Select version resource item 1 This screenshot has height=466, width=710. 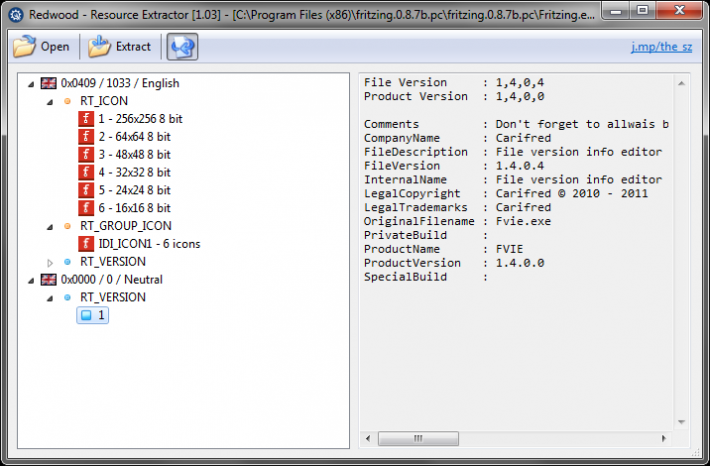(93, 315)
